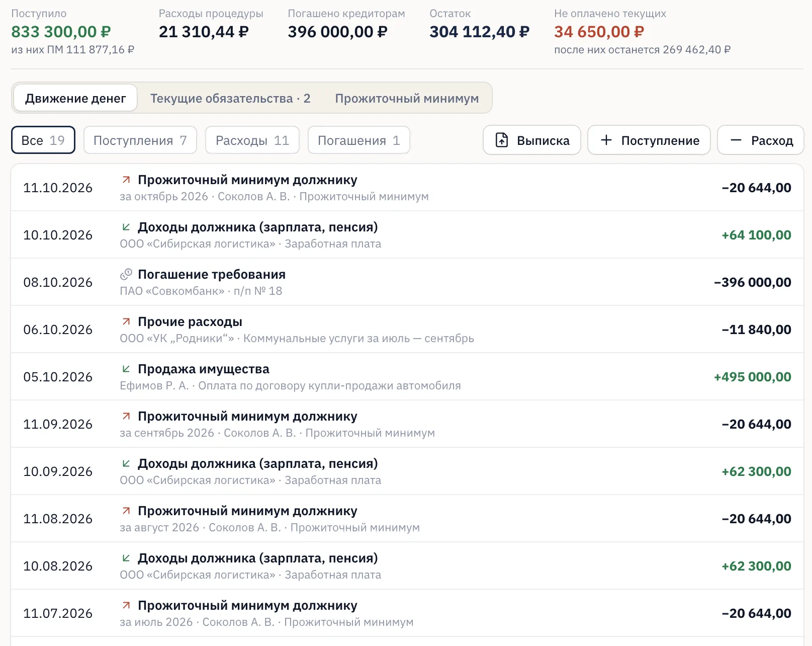Click the incoming arrow icon on the 10.08.2026 row
812x646 pixels.
tap(126, 558)
